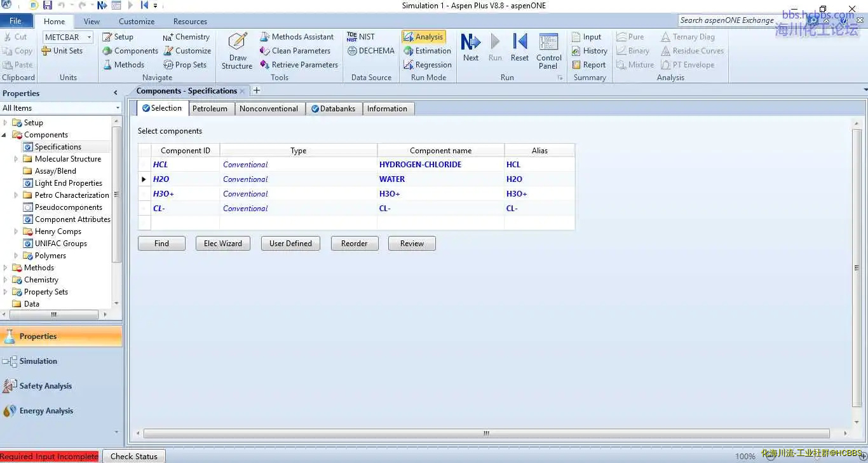Select Specifications in navigation tree

tap(58, 147)
